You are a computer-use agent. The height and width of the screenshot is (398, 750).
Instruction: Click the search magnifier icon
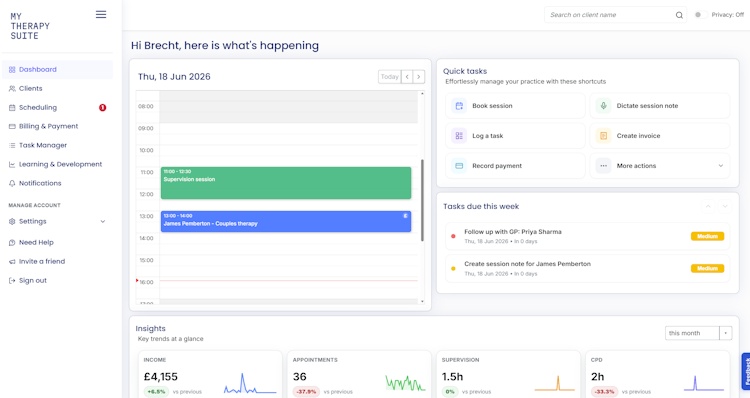[x=679, y=15]
